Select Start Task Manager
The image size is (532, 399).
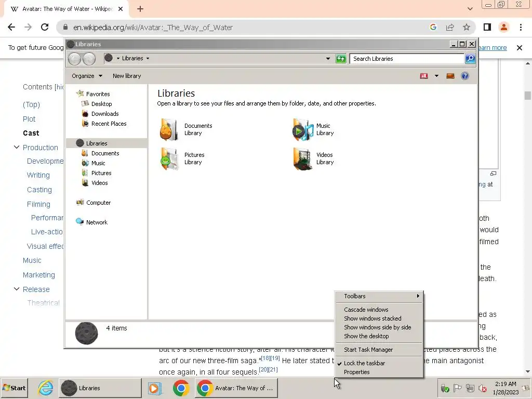pyautogui.click(x=379, y=350)
